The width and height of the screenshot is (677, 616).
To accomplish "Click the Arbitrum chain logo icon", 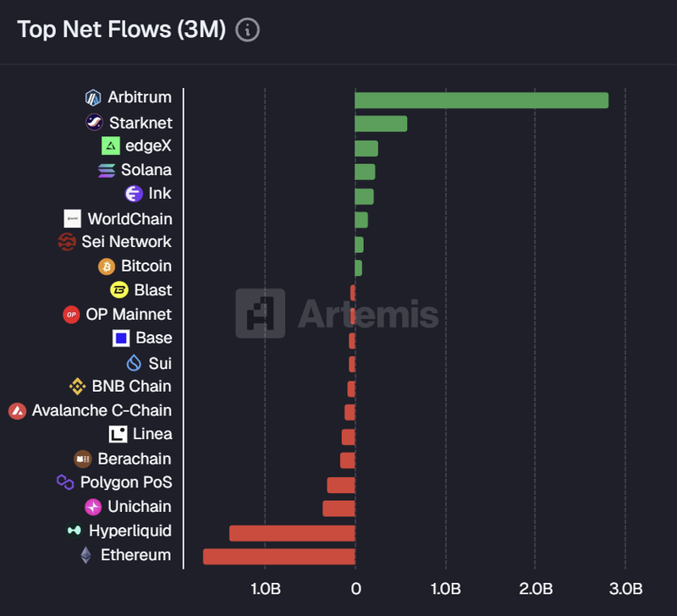I will (93, 98).
